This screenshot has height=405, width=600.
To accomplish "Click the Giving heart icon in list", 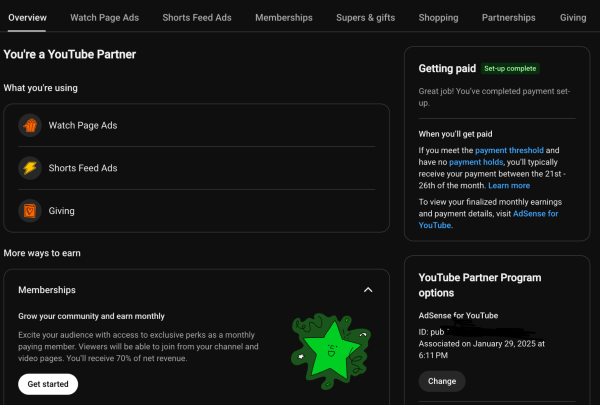I will 30,211.
